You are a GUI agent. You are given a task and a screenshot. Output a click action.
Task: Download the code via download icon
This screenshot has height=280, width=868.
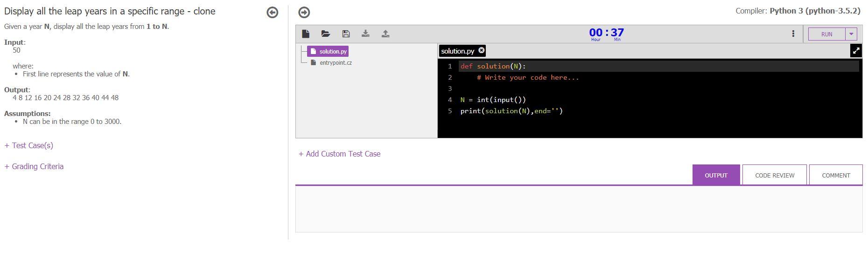[x=365, y=34]
